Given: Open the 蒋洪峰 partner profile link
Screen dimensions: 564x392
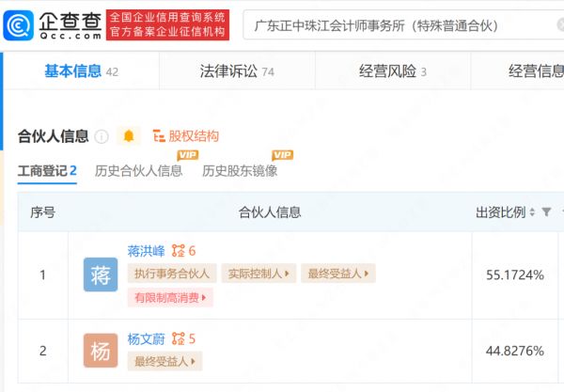Looking at the screenshot, I should coord(146,251).
